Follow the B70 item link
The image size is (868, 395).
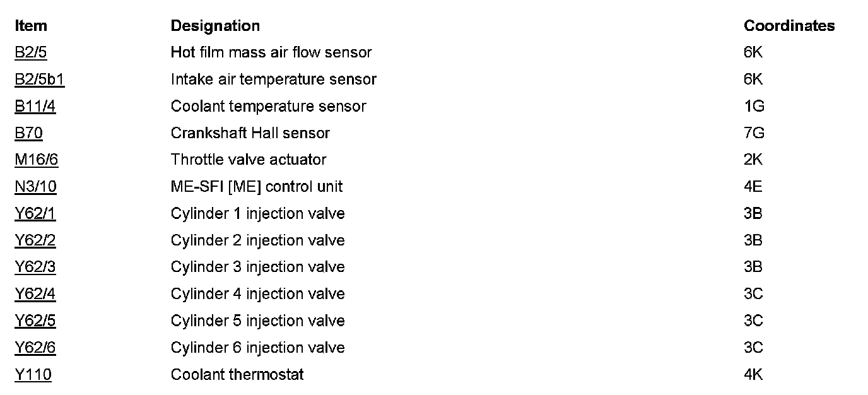[28, 133]
